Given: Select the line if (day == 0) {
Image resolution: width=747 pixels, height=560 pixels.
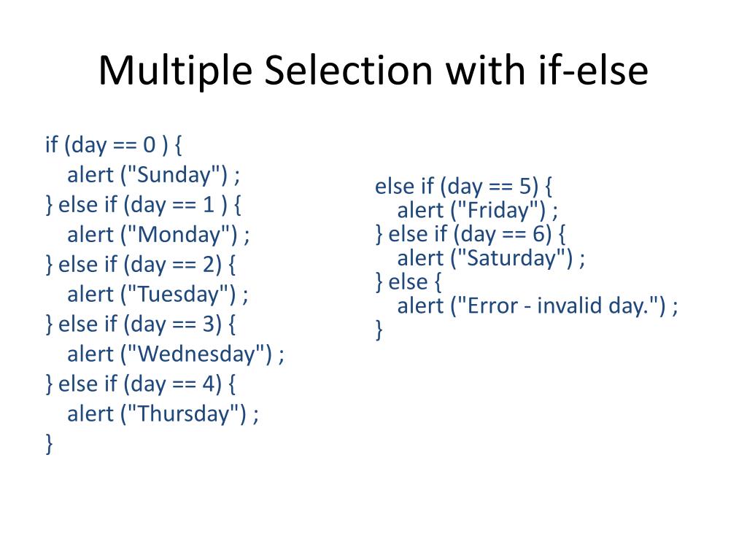Looking at the screenshot, I should [x=113, y=145].
